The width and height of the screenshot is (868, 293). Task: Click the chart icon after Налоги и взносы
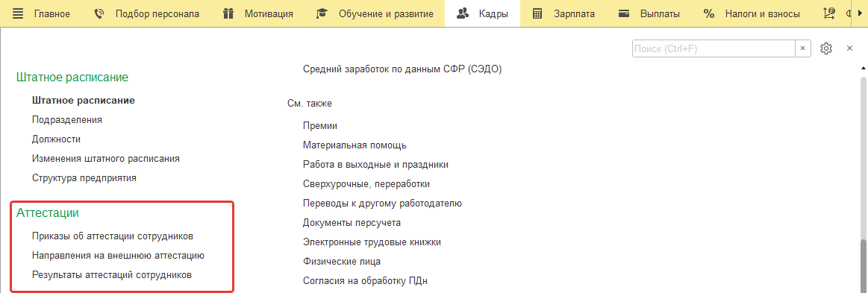tap(829, 14)
